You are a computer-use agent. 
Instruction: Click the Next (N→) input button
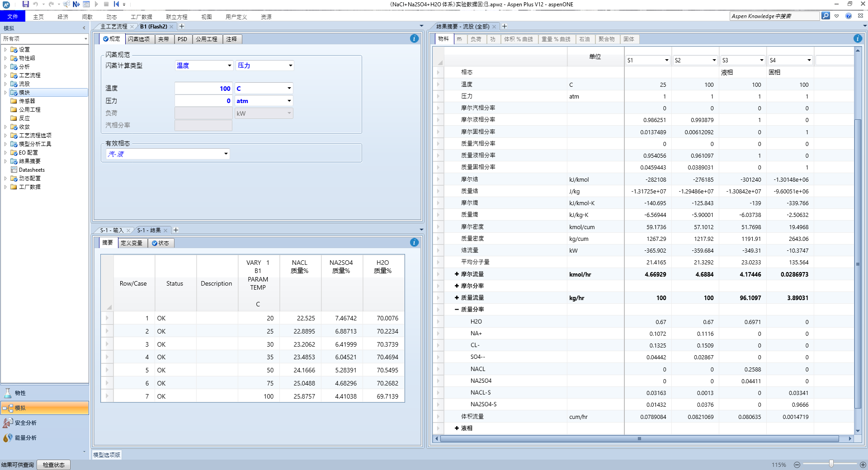coord(76,4)
